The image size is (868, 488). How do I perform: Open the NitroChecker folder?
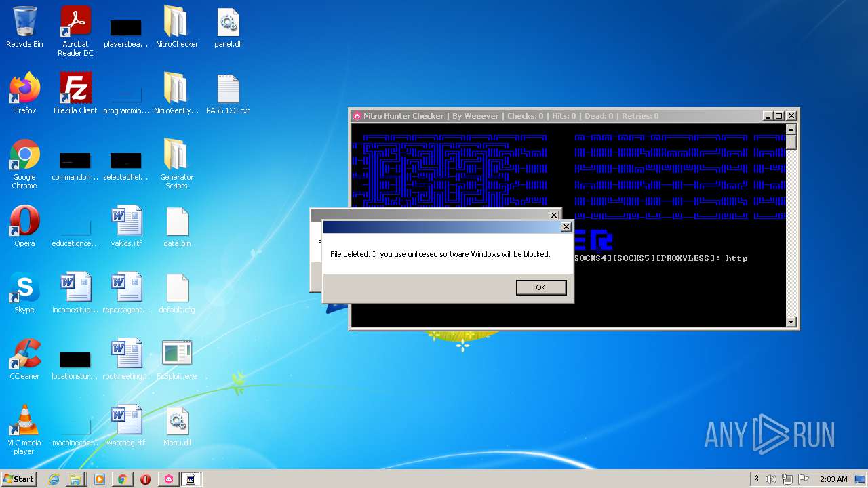pyautogui.click(x=176, y=27)
